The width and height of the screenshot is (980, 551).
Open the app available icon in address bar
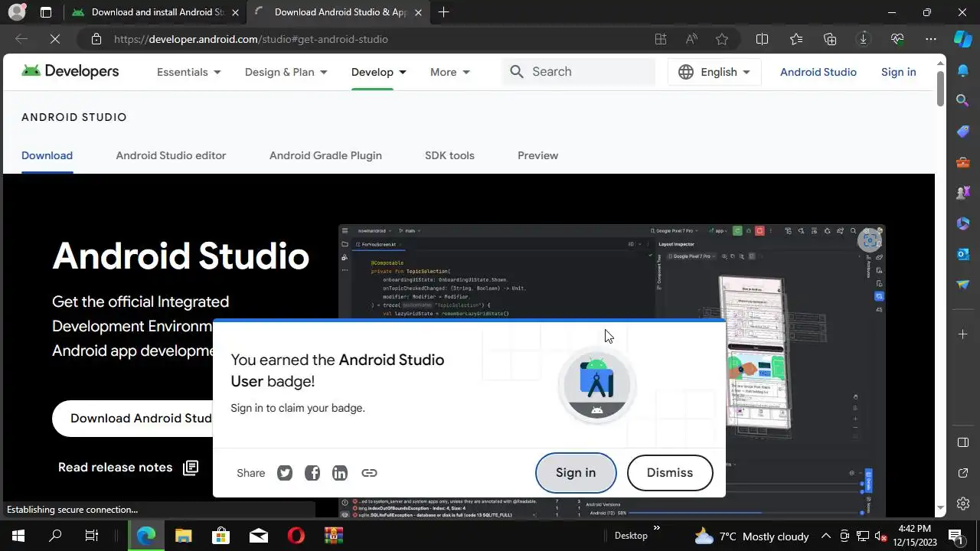661,39
